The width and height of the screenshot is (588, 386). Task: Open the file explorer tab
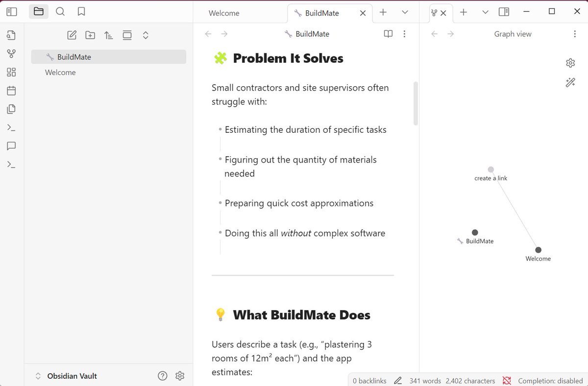coord(39,11)
